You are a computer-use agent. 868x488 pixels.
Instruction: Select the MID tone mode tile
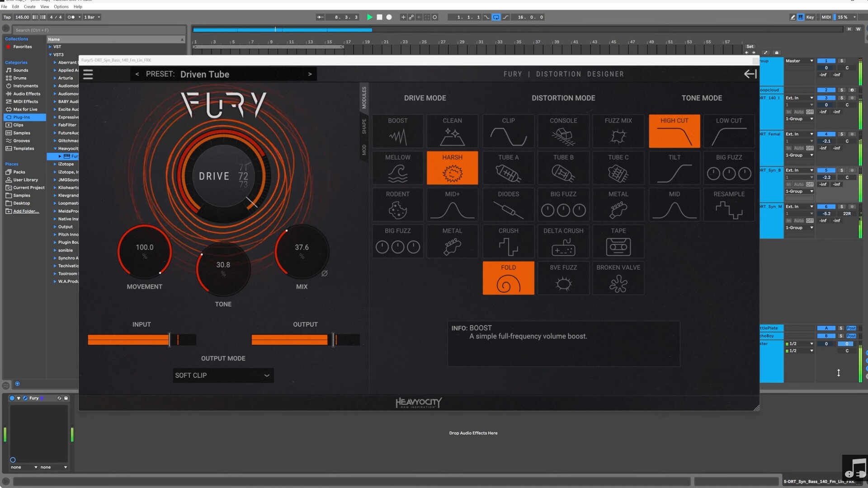(674, 204)
